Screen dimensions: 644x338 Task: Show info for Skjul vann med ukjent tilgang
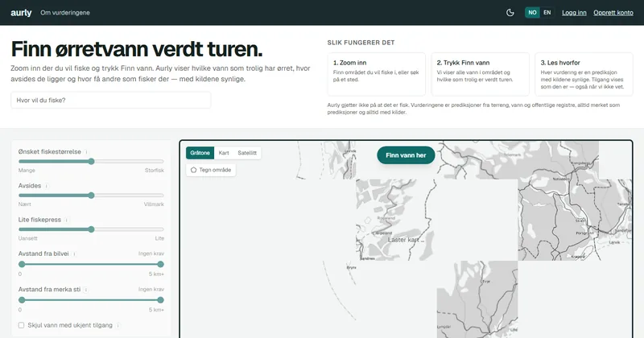118,326
